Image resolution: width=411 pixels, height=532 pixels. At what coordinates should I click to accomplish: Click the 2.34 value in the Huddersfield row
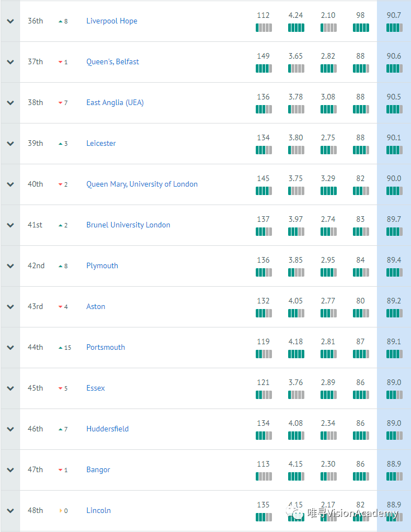click(x=328, y=423)
